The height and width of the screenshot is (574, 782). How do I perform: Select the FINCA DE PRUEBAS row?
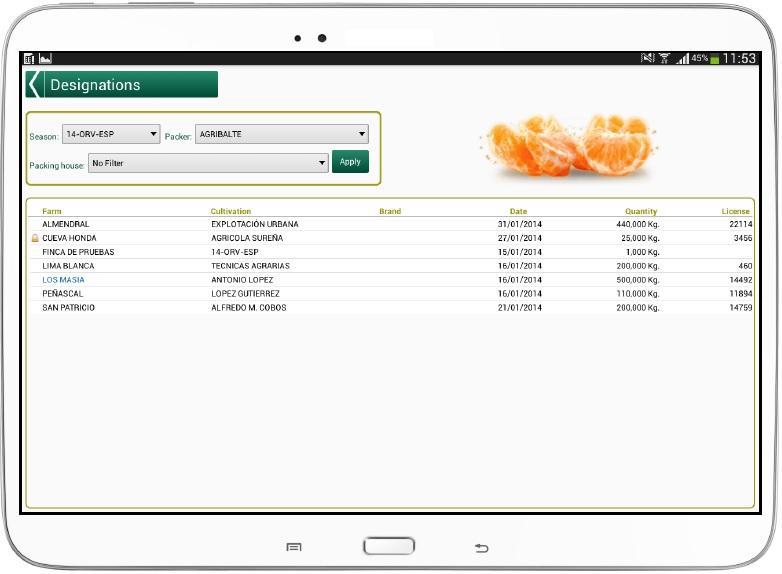[391, 252]
